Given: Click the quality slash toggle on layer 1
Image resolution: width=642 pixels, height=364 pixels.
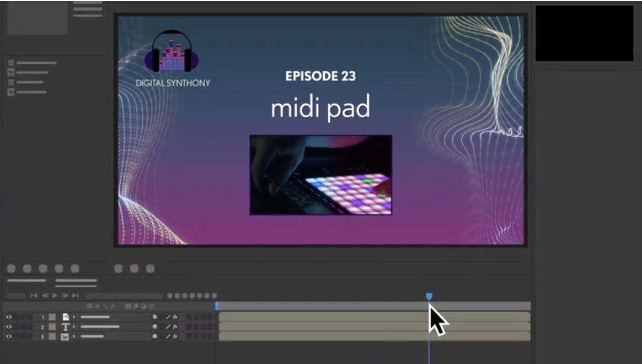Looking at the screenshot, I should 168,317.
